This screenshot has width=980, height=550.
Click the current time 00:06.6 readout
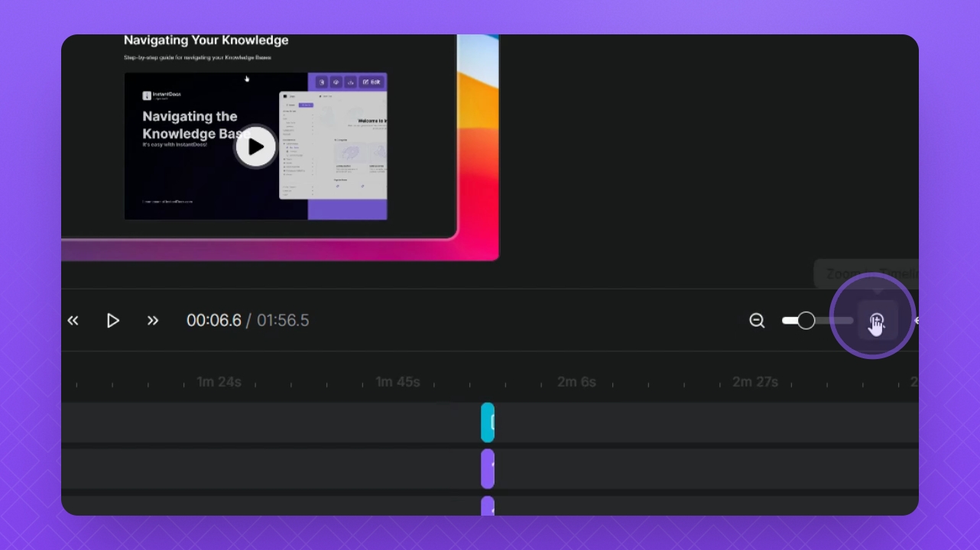(x=214, y=321)
